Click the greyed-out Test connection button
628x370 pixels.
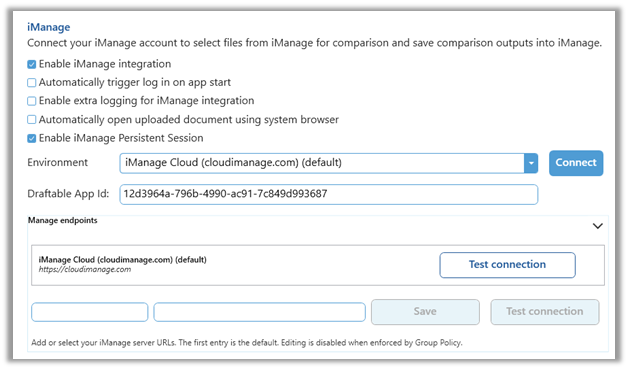point(545,312)
